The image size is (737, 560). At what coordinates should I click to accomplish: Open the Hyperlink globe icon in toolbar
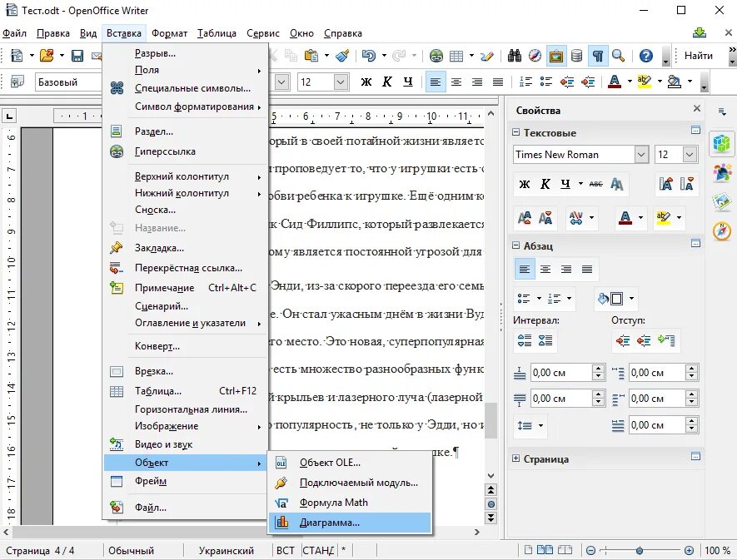tap(436, 56)
